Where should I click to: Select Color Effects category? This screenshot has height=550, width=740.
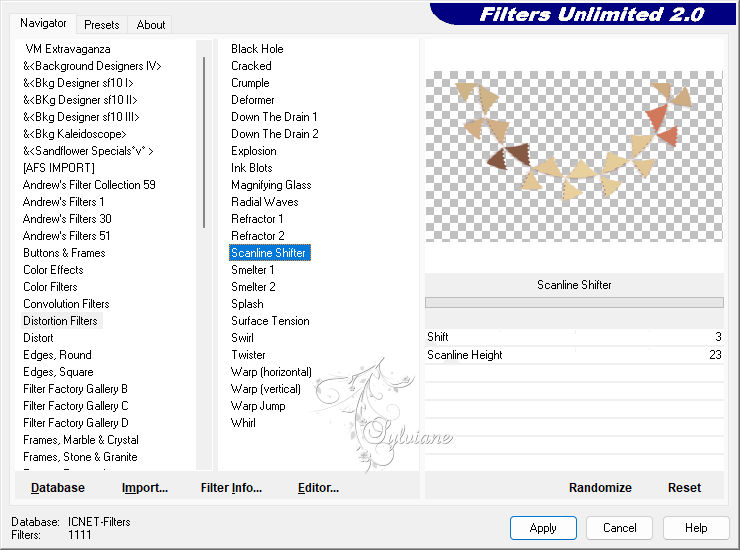(x=53, y=270)
